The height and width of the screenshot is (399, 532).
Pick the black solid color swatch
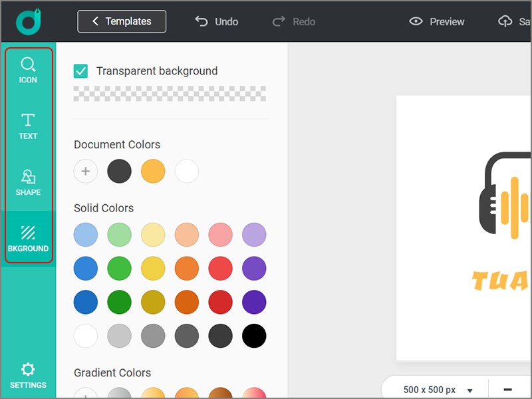click(254, 336)
